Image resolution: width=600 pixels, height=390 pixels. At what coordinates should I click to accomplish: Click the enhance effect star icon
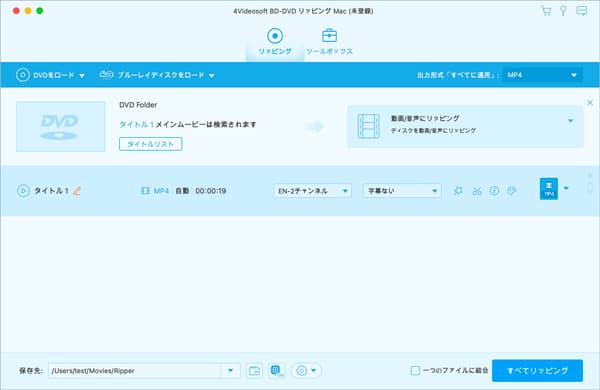click(x=458, y=191)
